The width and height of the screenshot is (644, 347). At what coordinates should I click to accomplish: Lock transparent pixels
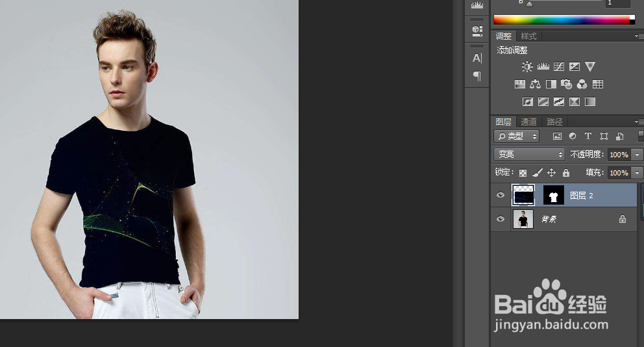click(x=523, y=173)
